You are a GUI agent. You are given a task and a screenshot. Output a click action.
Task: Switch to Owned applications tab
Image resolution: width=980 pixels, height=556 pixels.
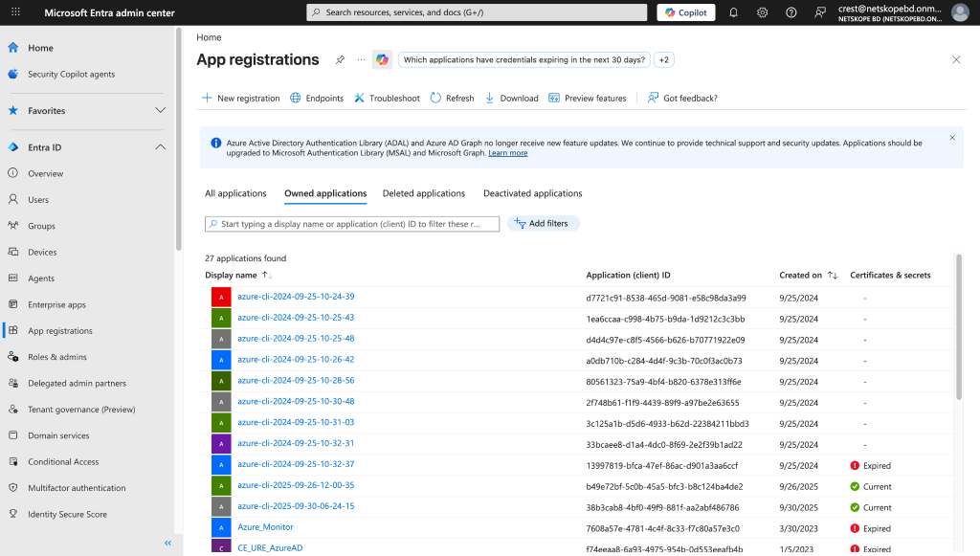coord(325,193)
